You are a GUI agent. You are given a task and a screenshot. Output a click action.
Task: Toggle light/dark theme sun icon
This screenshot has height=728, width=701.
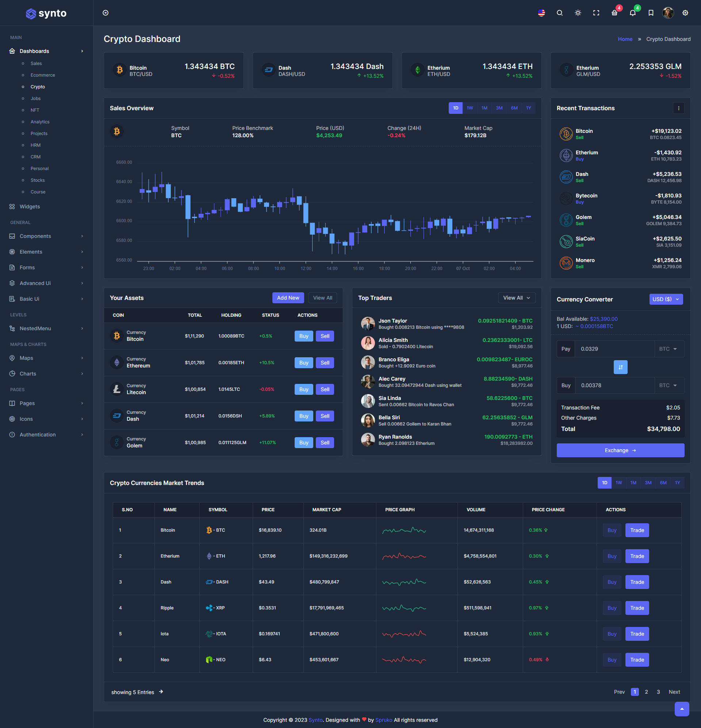point(578,13)
